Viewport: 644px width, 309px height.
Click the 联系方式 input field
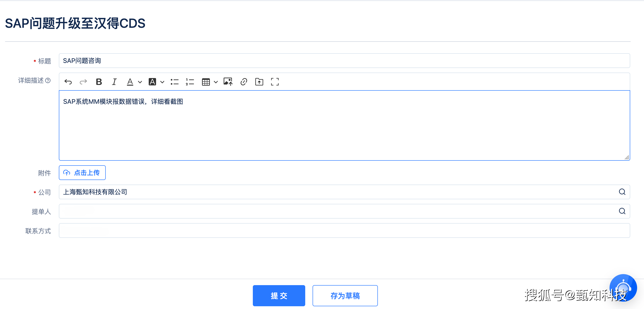(x=344, y=230)
